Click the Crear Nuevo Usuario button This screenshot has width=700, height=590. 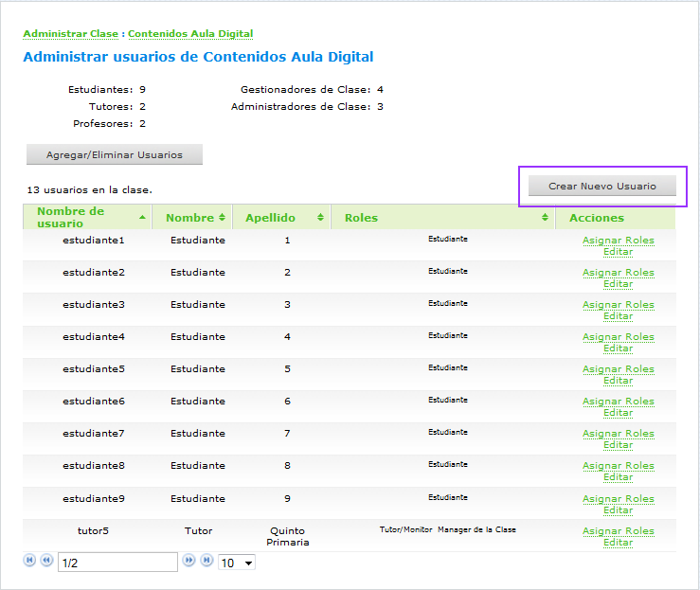tap(602, 186)
